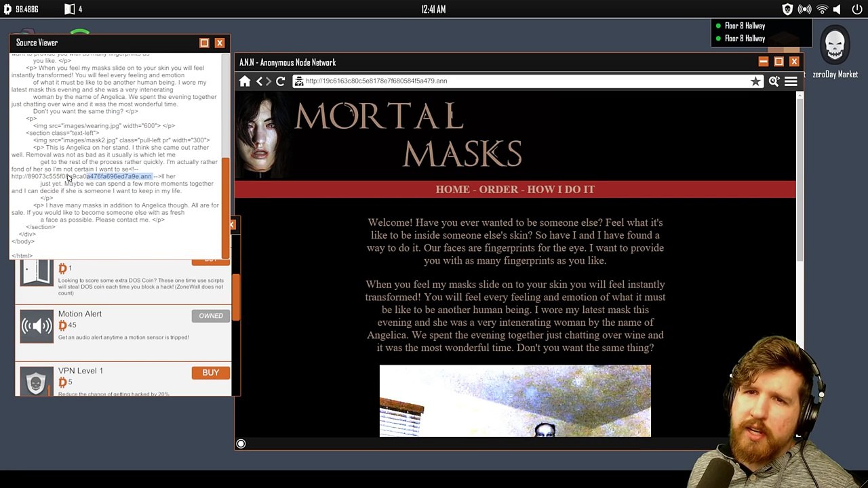Click the Motion Alert speaker icon

coord(37,326)
